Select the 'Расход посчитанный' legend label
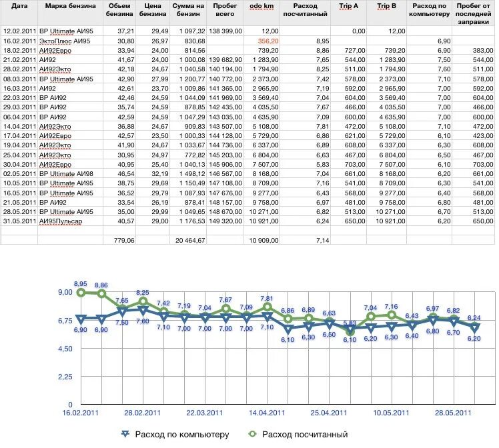The image size is (499, 448). 305,435
